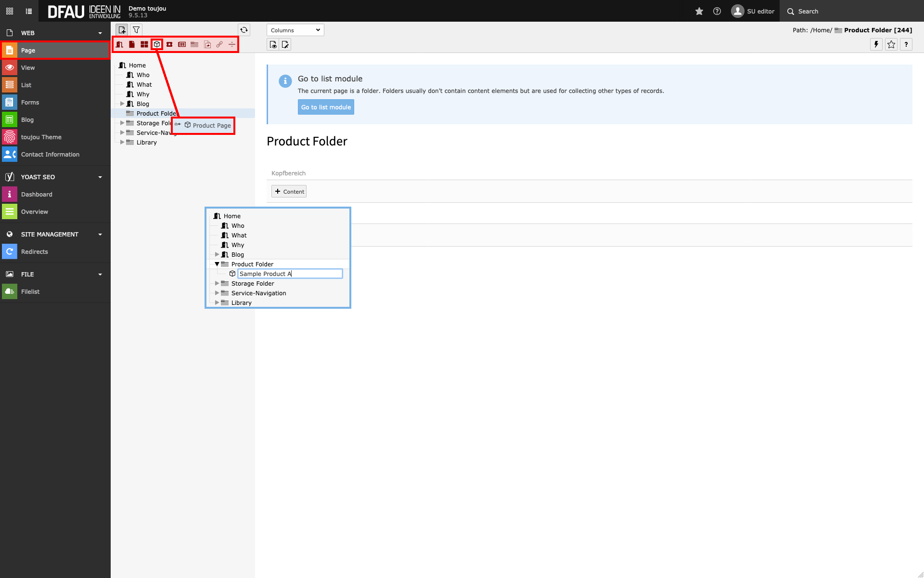The image size is (924, 578).
Task: Click the flash cache lightning icon
Action: point(876,45)
